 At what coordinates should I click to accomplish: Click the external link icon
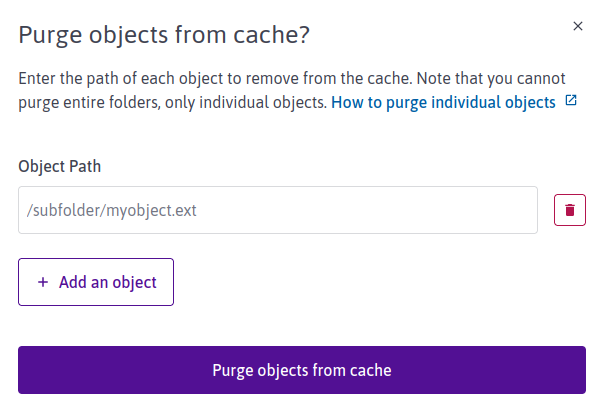coord(571,102)
